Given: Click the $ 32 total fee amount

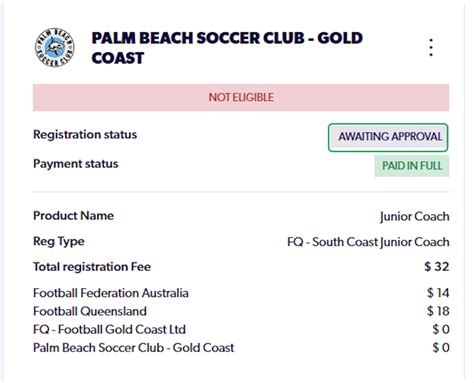Looking at the screenshot, I should coord(437,267).
